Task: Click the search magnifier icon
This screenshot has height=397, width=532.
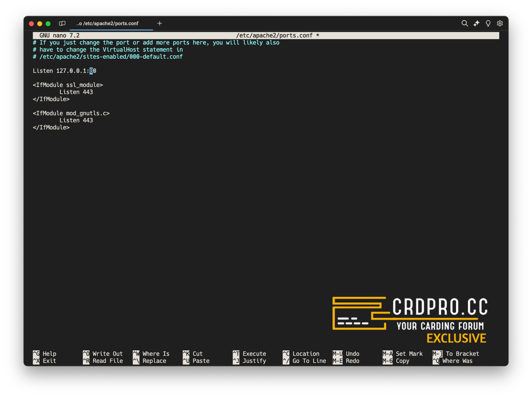Action: [464, 23]
